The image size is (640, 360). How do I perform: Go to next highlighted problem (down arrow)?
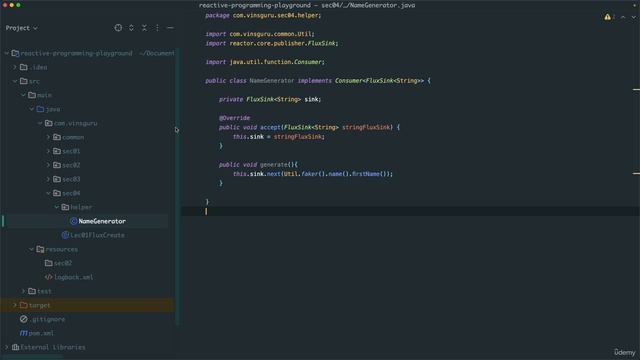[633, 17]
